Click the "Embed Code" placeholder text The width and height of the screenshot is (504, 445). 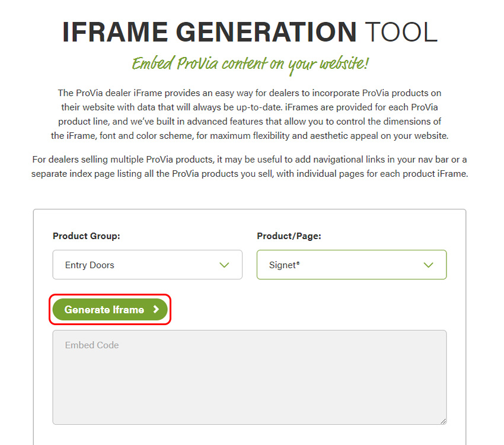click(x=92, y=345)
